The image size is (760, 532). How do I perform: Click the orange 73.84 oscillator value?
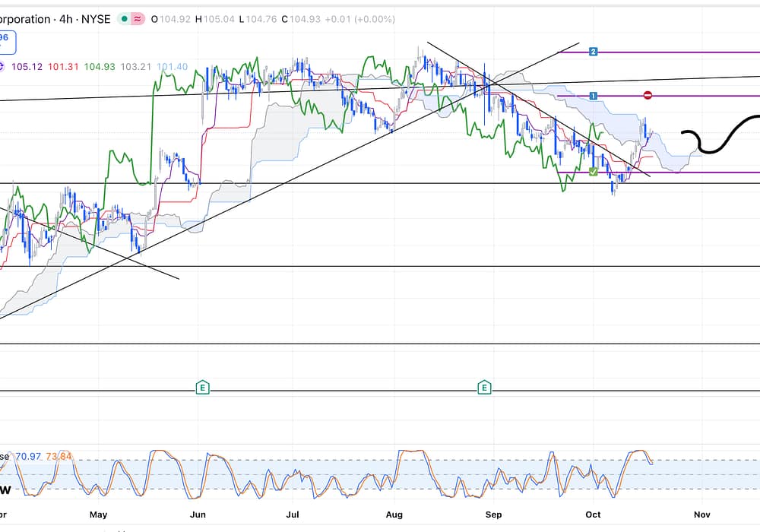click(x=59, y=456)
